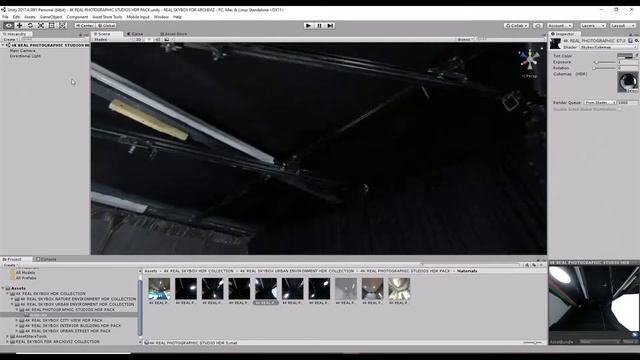The width and height of the screenshot is (640, 360).
Task: Open the Gizmos dropdown in Scene view
Action: point(464,40)
